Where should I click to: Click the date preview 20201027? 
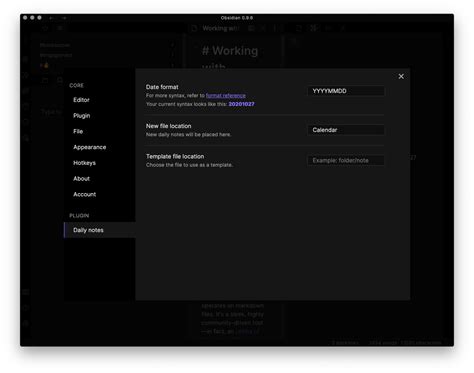[241, 104]
